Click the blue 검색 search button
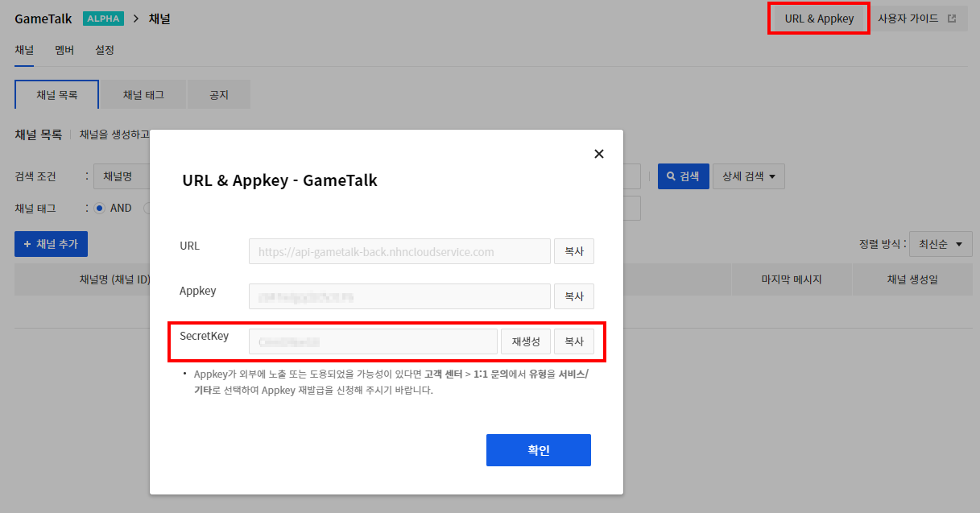Screen dimensions: 980x513 683,176
